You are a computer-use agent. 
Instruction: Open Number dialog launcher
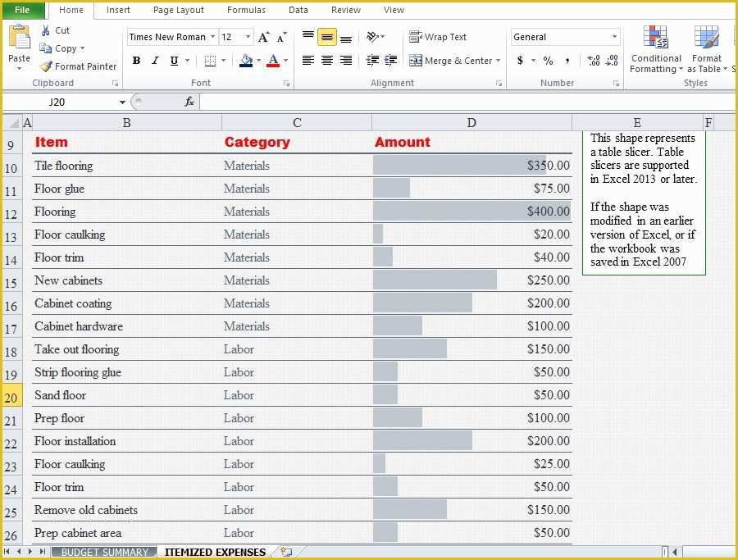[x=616, y=84]
